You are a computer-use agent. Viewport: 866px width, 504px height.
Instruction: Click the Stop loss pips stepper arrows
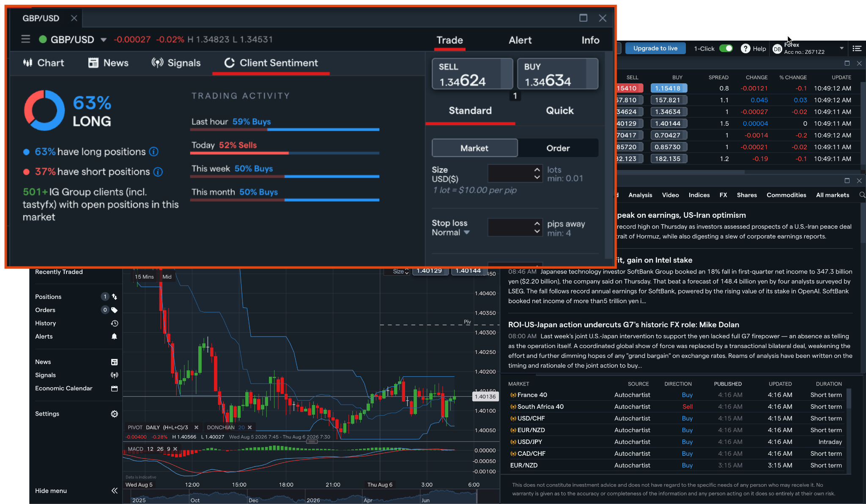click(537, 227)
